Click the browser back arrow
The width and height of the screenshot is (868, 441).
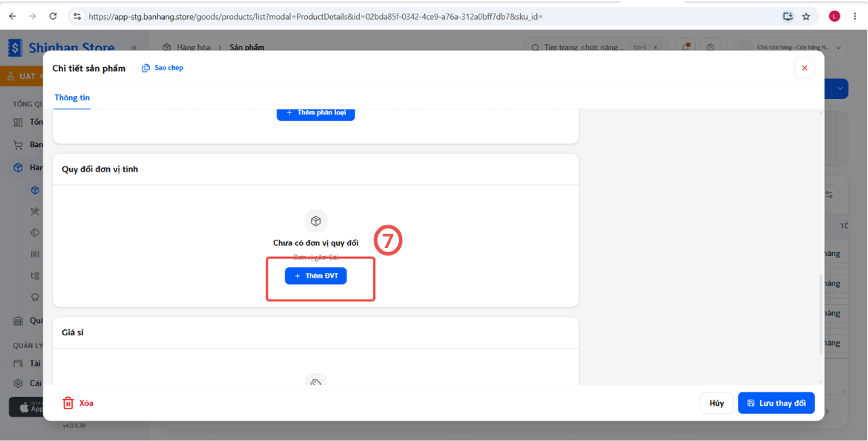pos(13,16)
